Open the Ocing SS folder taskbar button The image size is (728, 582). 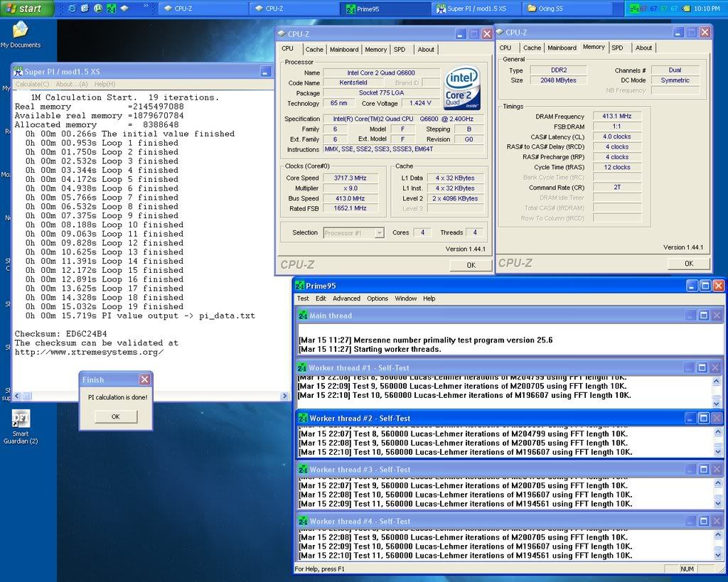[x=567, y=9]
